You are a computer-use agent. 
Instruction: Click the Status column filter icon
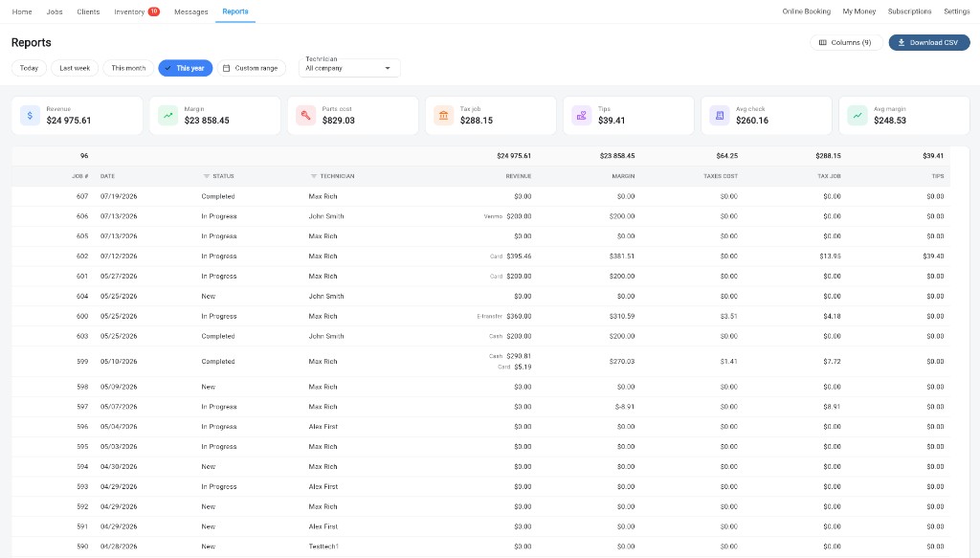click(207, 176)
